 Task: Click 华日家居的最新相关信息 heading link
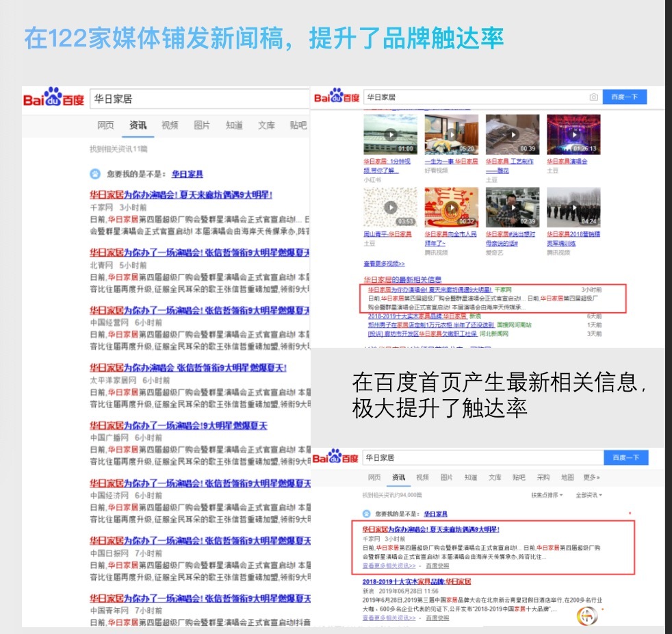[x=402, y=279]
